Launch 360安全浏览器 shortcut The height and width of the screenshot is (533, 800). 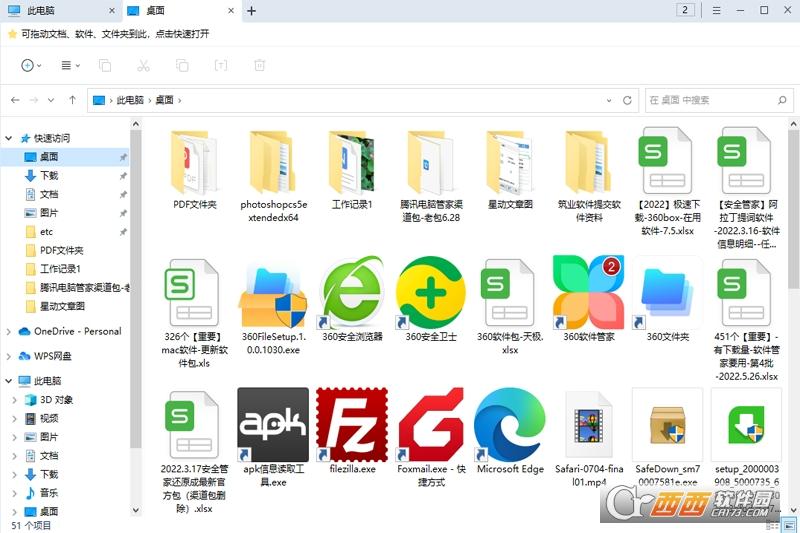352,293
